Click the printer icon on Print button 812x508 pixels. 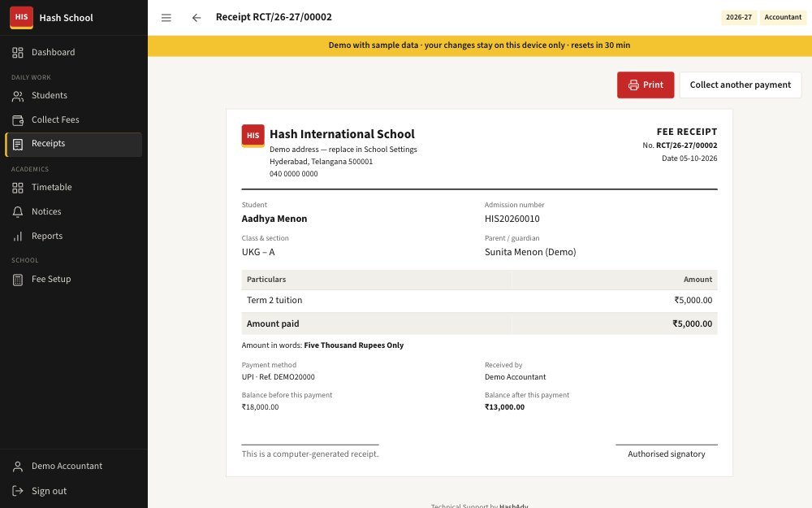tap(633, 85)
